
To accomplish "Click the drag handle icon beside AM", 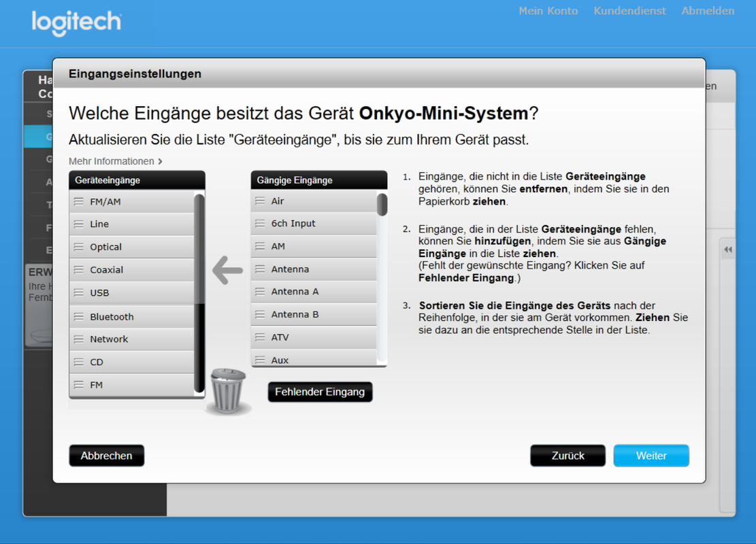I will [x=260, y=246].
